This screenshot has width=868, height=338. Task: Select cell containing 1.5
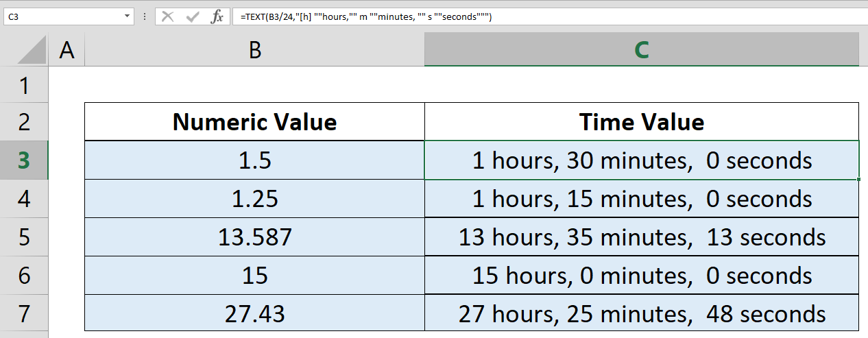tap(254, 160)
